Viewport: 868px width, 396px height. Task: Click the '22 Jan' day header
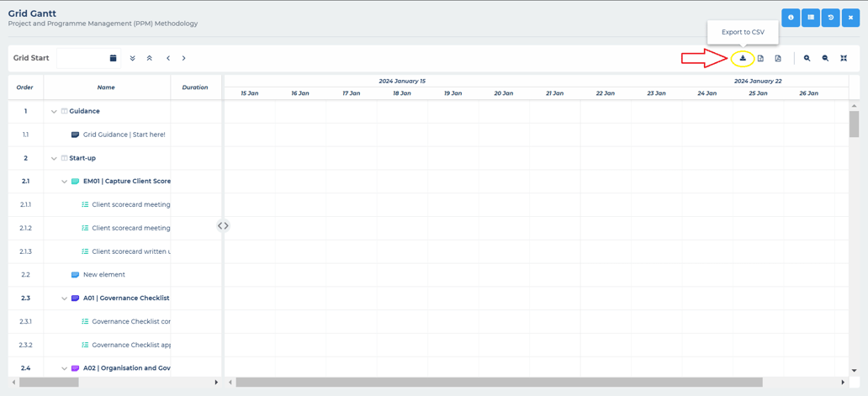coord(606,93)
